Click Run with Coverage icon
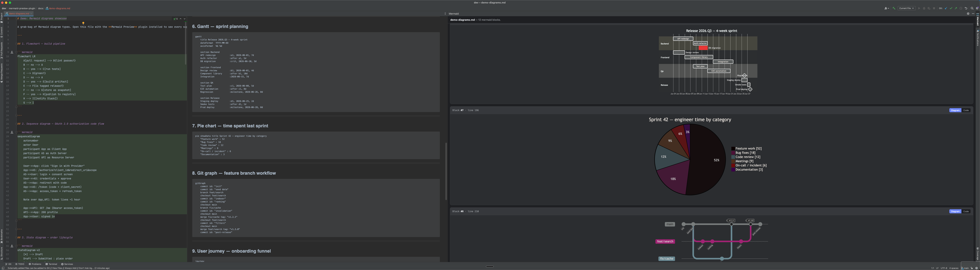The width and height of the screenshot is (980, 270). click(929, 8)
